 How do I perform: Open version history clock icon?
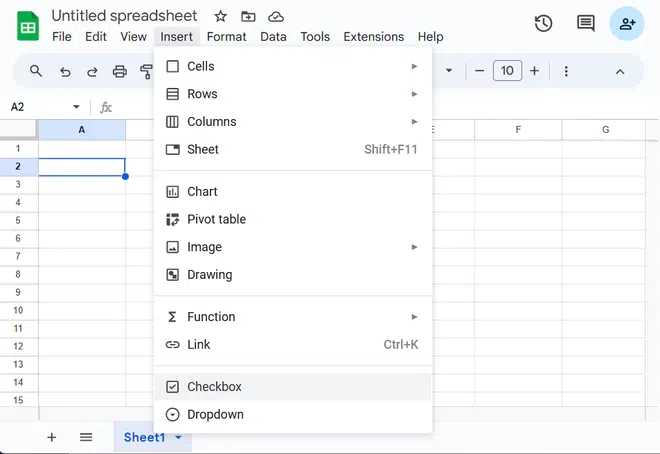point(544,23)
